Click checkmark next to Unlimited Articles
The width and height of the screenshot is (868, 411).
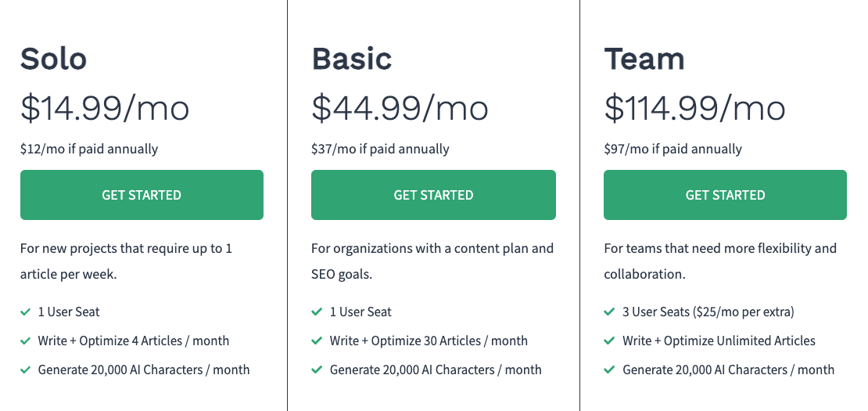point(609,341)
